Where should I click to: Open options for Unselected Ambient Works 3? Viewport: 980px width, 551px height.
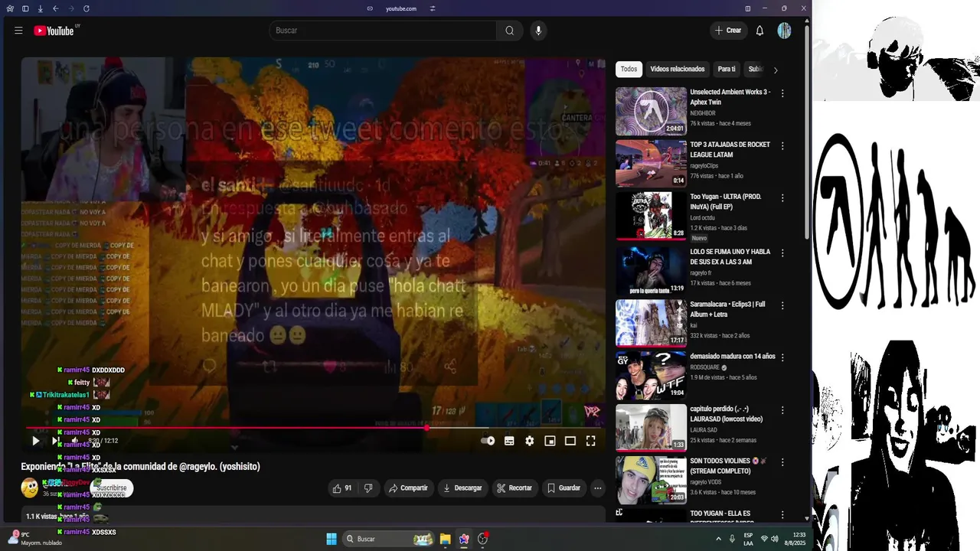(x=782, y=93)
